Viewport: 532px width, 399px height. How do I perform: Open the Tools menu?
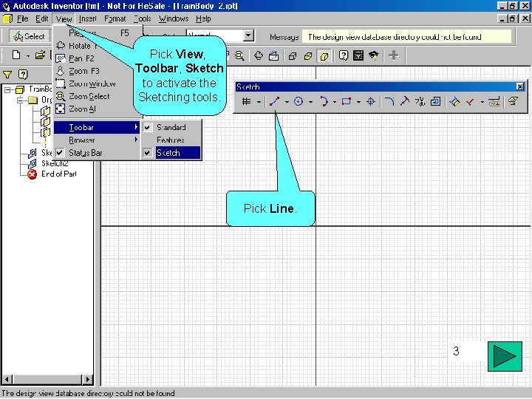[143, 18]
